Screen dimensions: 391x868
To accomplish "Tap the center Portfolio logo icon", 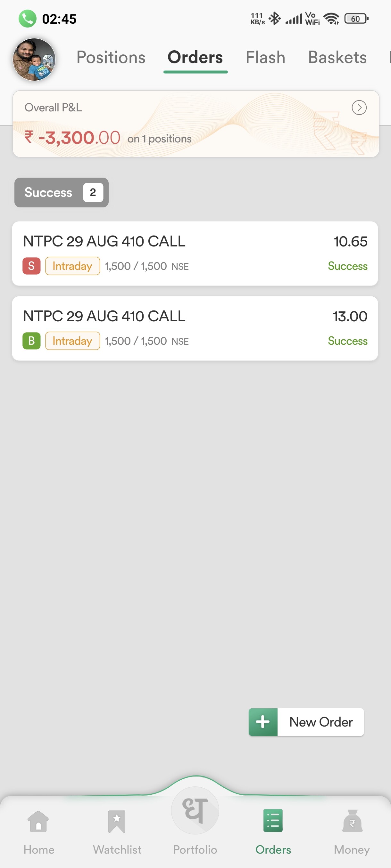I will pos(195,810).
